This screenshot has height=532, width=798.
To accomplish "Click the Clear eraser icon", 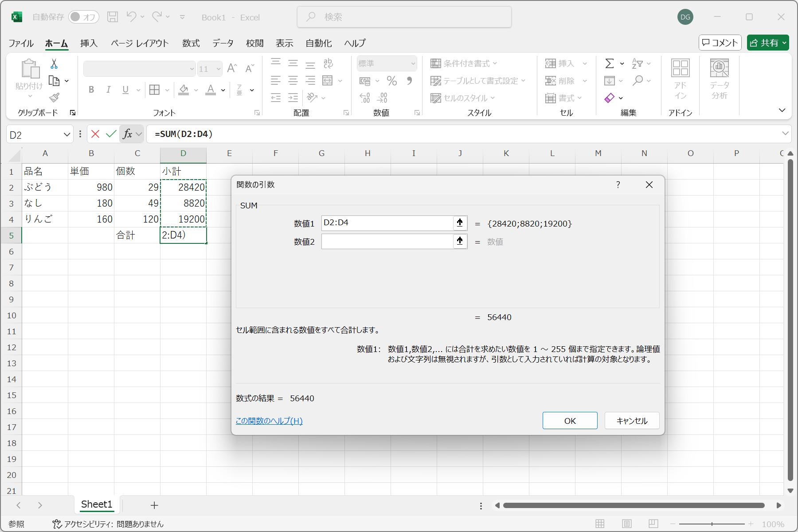I will click(610, 98).
